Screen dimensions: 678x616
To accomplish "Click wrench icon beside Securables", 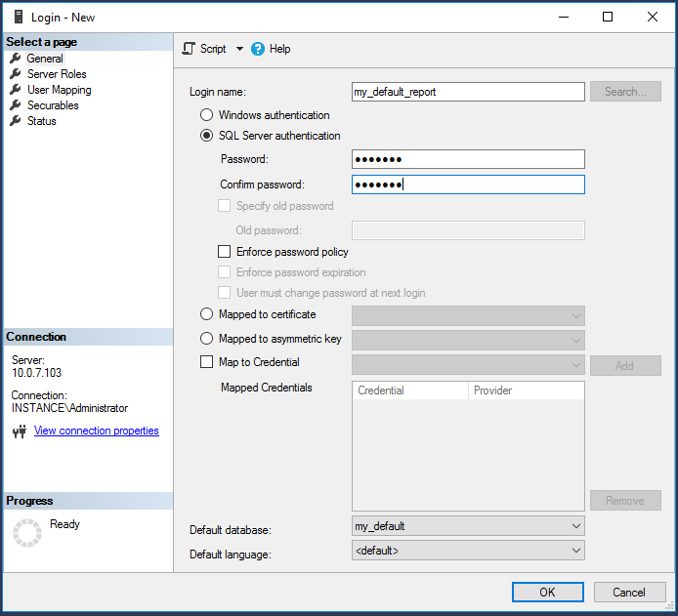I will click(x=15, y=105).
